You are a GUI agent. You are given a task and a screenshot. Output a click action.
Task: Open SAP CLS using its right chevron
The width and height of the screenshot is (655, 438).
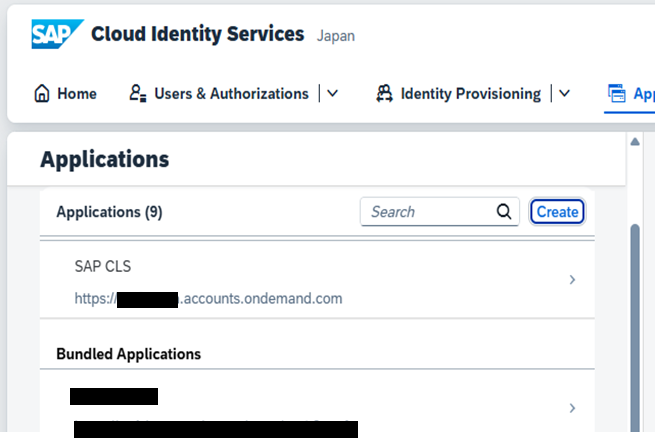coord(572,280)
